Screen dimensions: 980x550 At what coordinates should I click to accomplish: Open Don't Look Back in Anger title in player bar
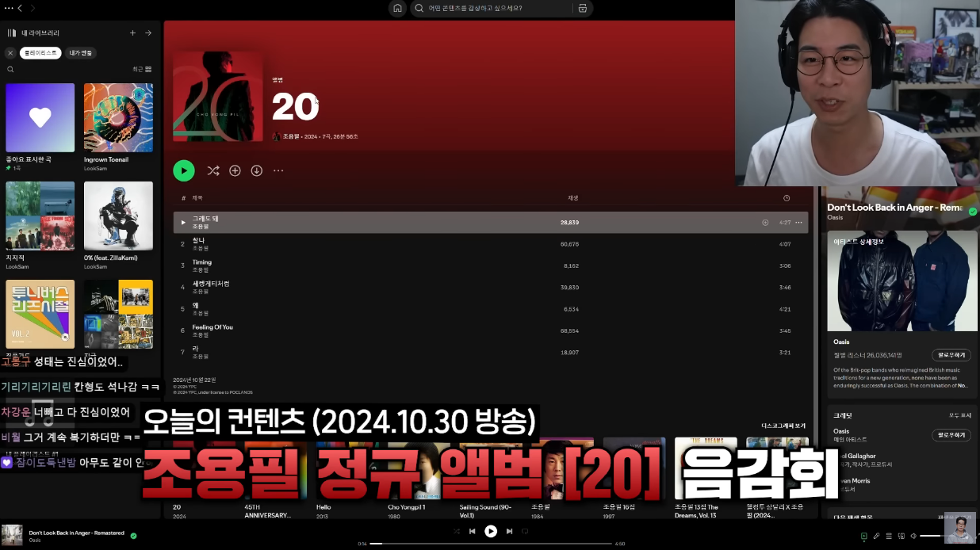pos(77,533)
